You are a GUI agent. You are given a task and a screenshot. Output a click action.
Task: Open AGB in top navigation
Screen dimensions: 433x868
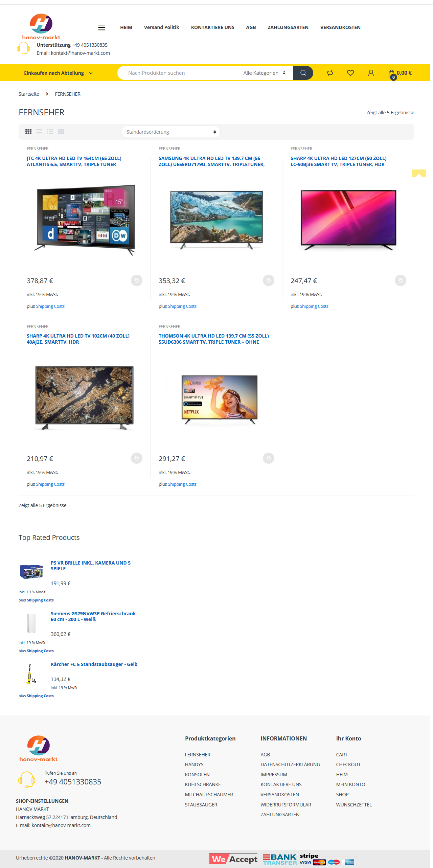pos(251,27)
